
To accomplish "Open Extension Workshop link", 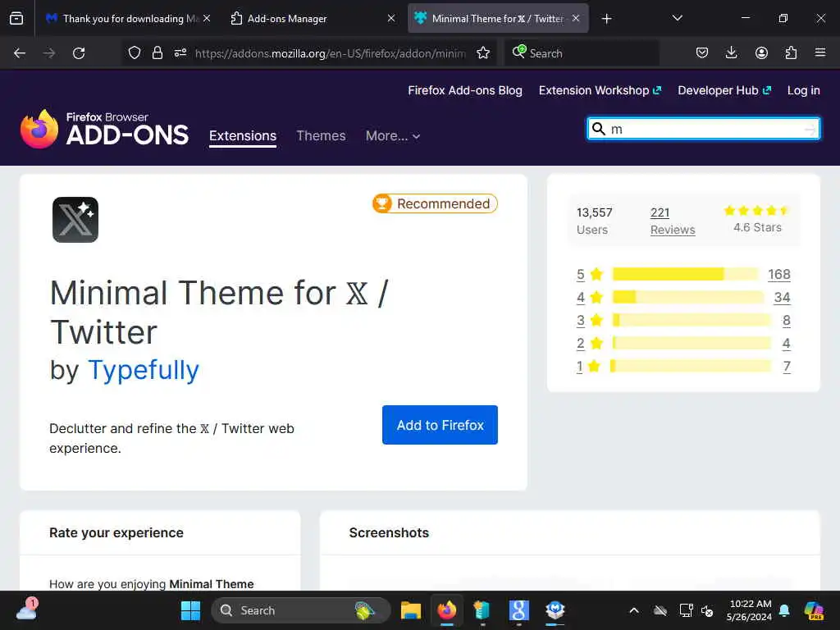I will tap(600, 90).
